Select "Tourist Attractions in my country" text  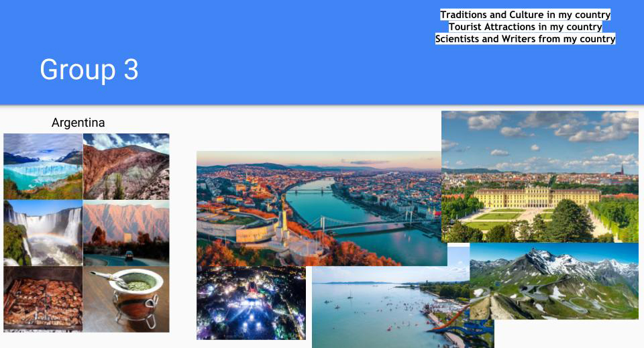click(525, 27)
